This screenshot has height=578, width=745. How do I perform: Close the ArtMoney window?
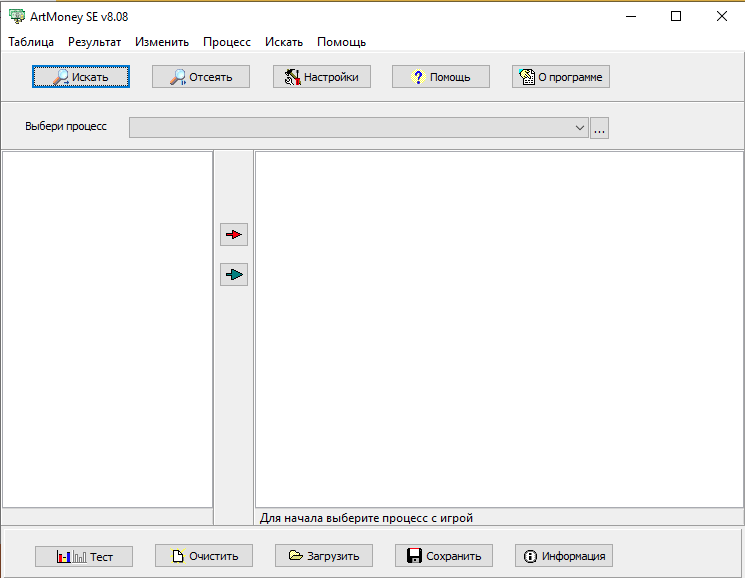point(722,16)
